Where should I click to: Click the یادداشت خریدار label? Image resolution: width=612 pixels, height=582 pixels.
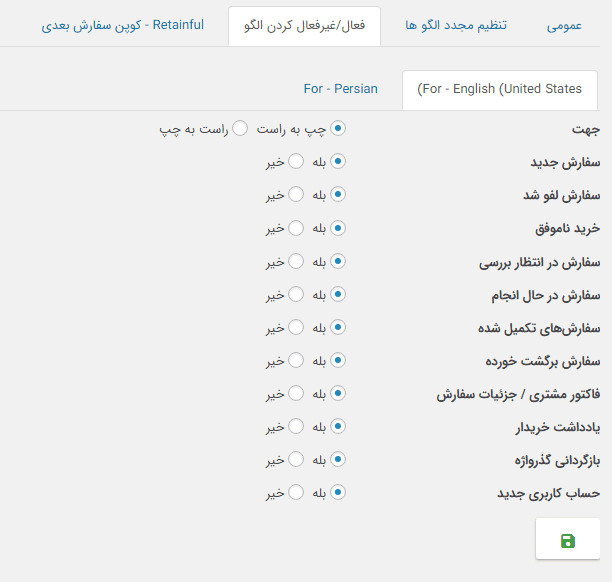tap(558, 427)
